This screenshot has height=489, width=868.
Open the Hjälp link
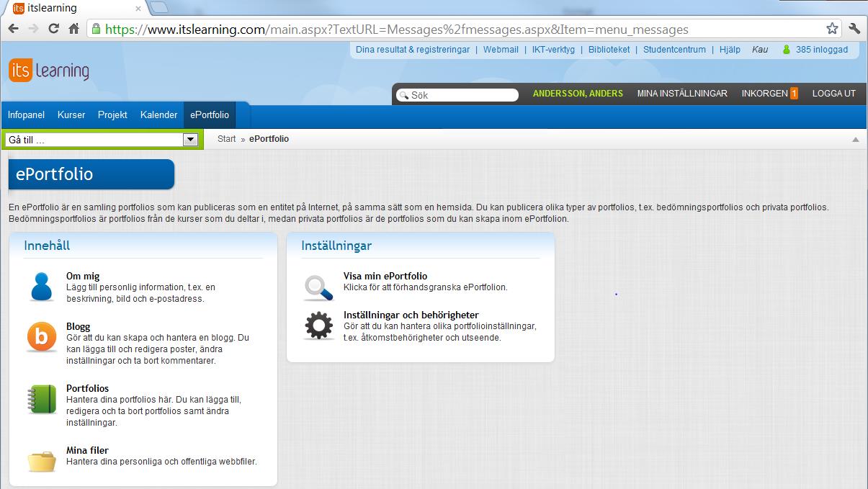(730, 50)
